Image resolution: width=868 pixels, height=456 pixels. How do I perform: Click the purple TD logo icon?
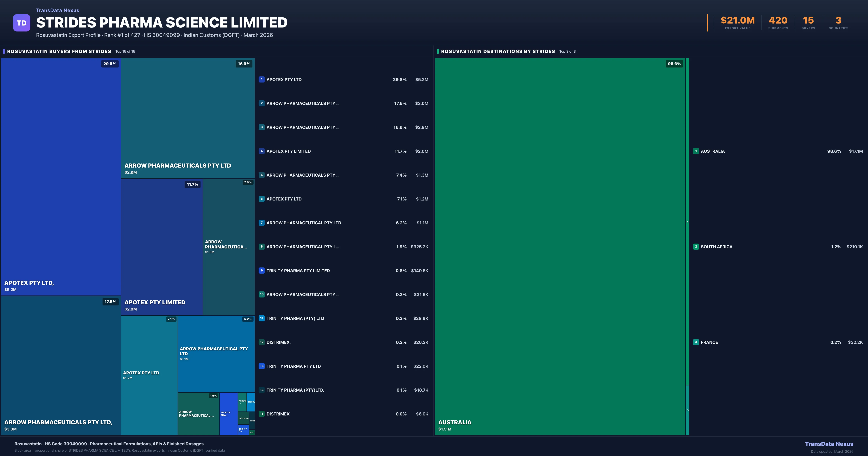click(x=22, y=23)
